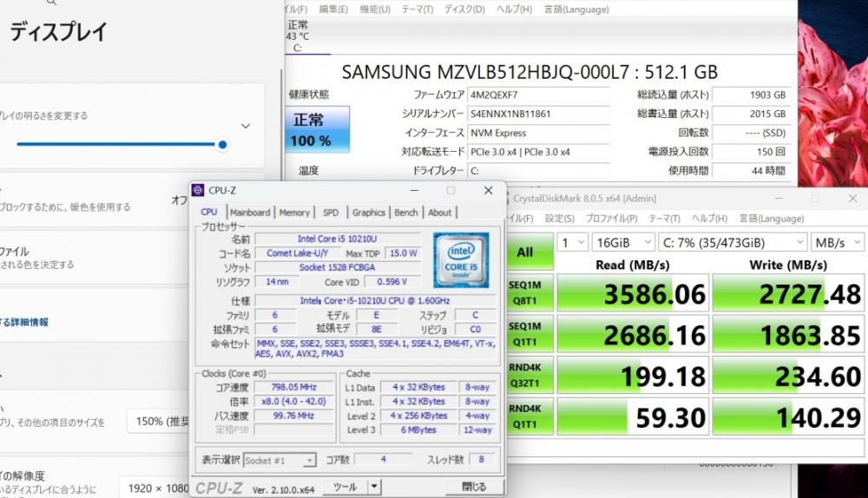Open the Socket #1 selection dropdown
The width and height of the screenshot is (868, 498).
pos(279,461)
